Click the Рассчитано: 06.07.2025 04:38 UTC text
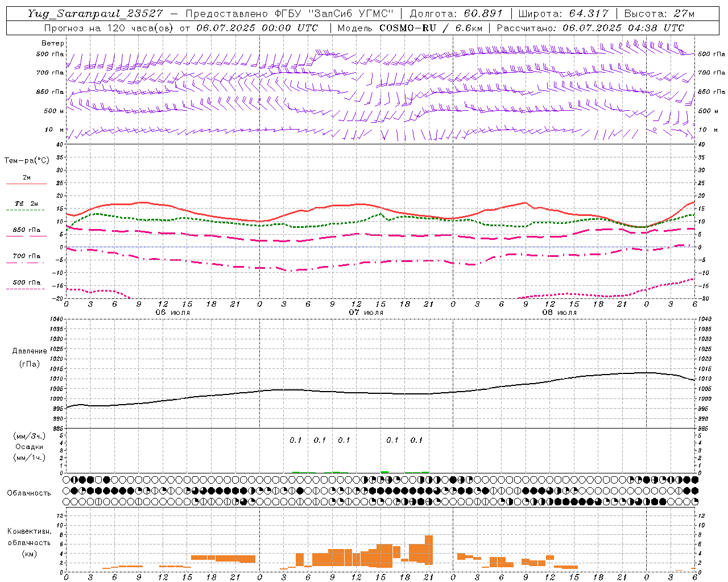The width and height of the screenshot is (728, 582). pyautogui.click(x=590, y=28)
